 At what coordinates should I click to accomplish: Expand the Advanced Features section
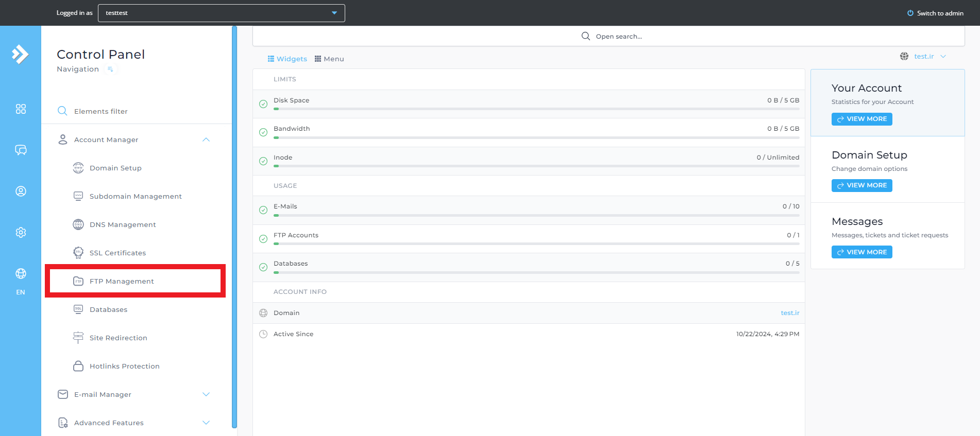206,423
